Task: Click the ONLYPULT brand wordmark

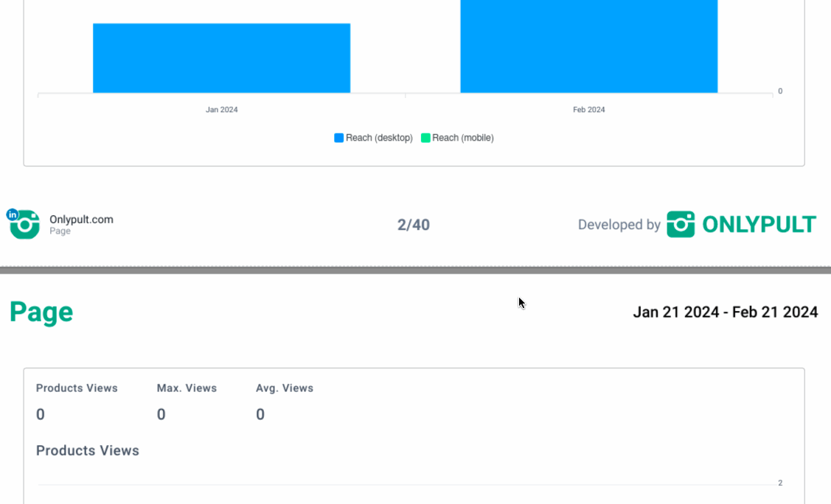Action: coord(759,225)
